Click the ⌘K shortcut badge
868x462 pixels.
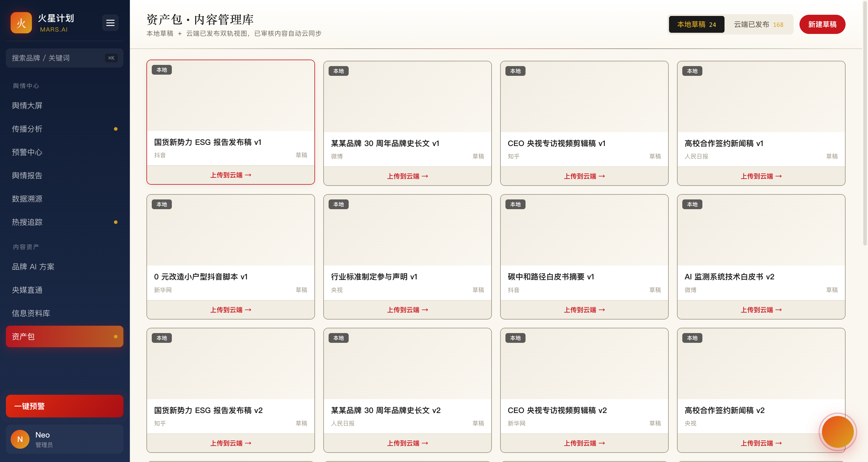[111, 58]
